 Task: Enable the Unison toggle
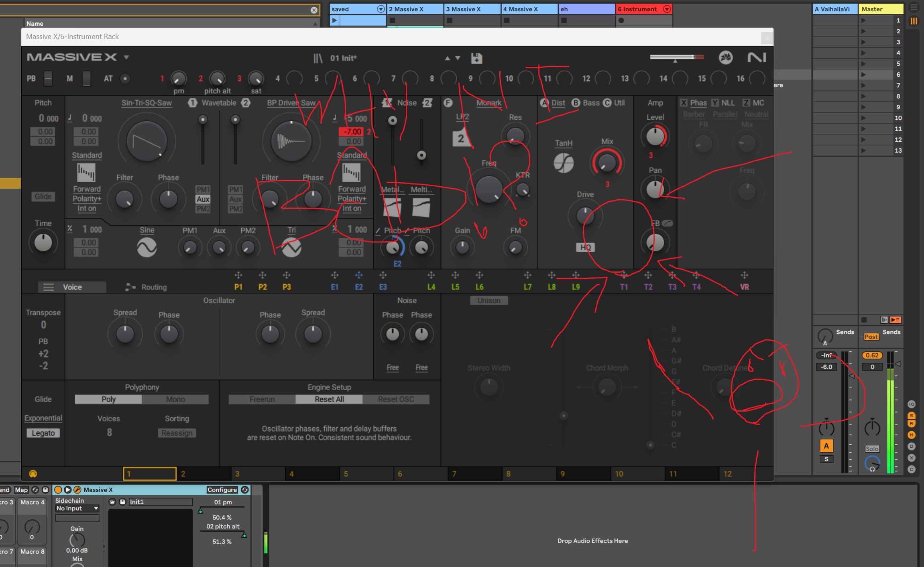(489, 300)
